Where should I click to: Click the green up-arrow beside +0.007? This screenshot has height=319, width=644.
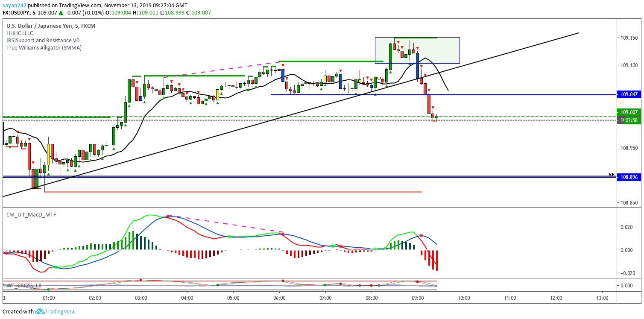click(x=61, y=13)
